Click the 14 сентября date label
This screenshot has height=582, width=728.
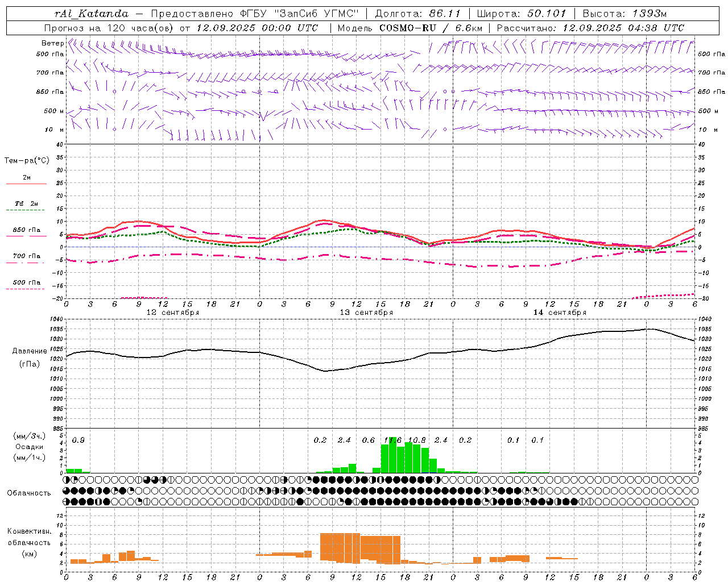point(560,313)
